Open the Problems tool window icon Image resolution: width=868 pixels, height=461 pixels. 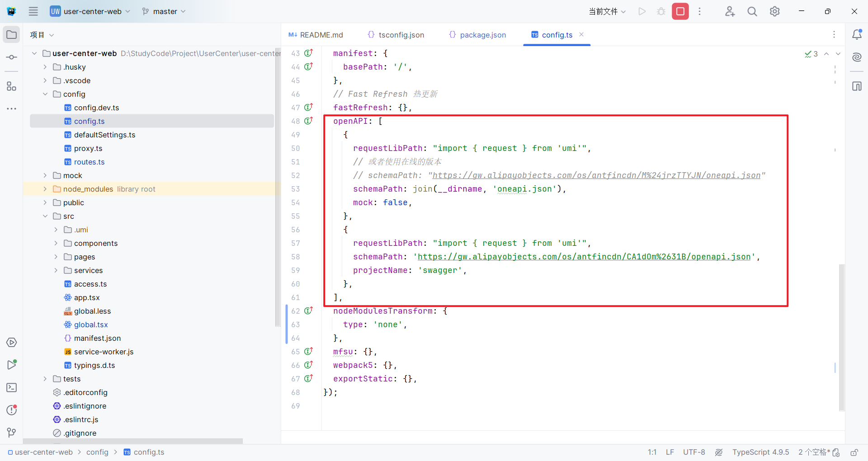12,410
